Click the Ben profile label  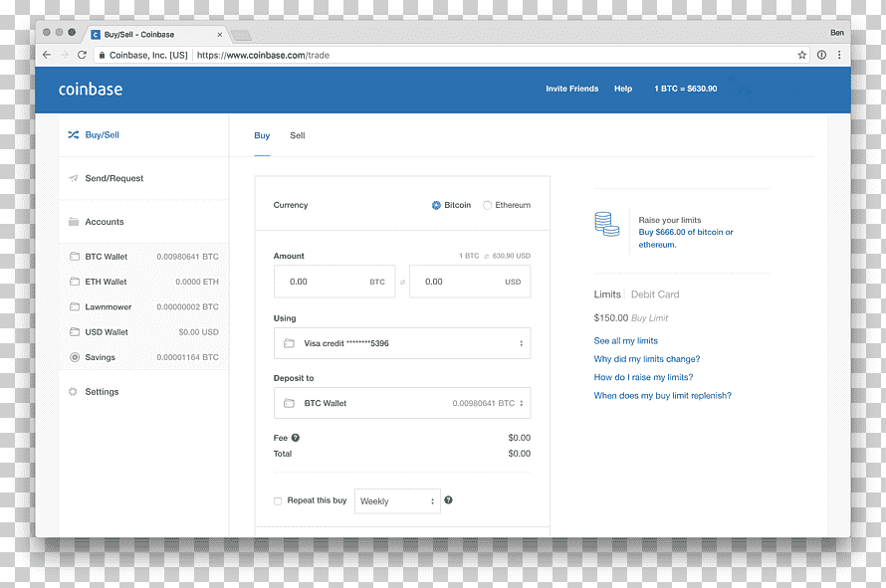[x=837, y=33]
